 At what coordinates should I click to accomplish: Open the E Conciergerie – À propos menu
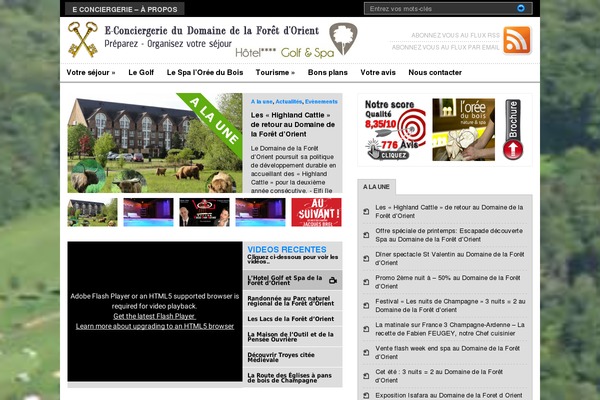125,9
